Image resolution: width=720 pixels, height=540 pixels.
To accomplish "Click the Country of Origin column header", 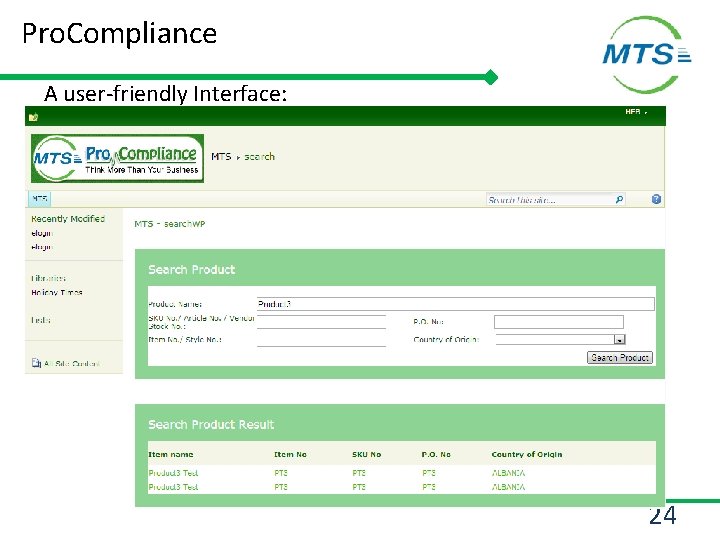I will pos(527,454).
